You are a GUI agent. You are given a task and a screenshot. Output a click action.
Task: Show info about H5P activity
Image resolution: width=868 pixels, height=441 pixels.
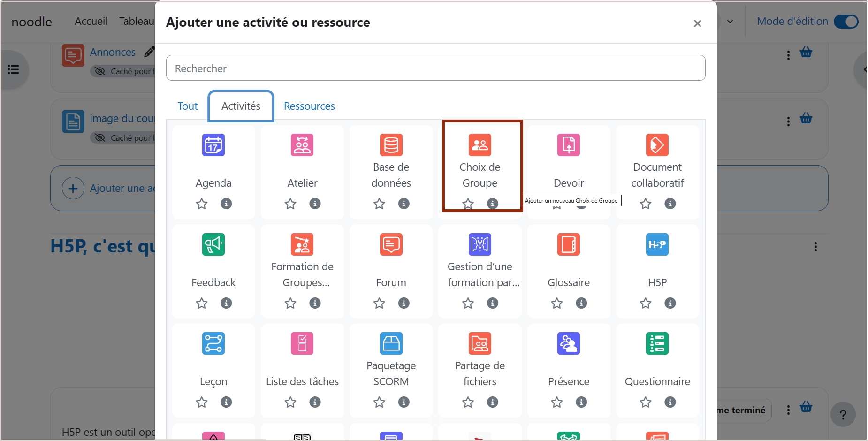click(670, 303)
